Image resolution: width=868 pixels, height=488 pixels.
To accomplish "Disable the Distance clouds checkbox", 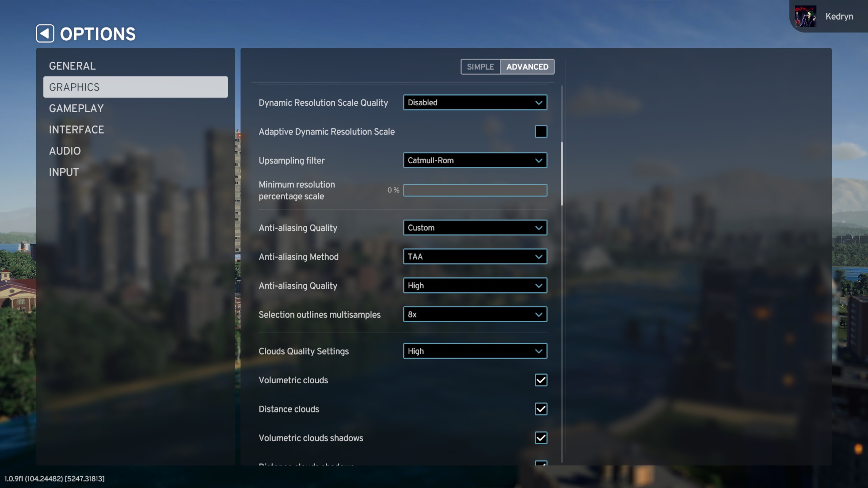I will (x=541, y=409).
